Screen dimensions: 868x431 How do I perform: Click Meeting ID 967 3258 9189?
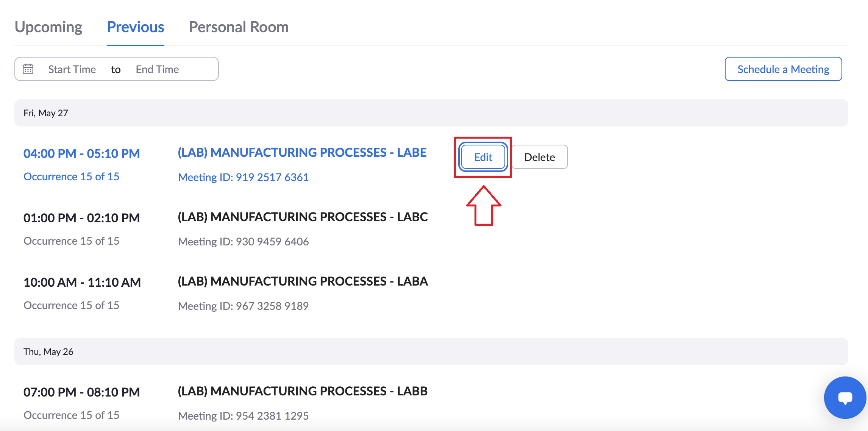tap(243, 306)
